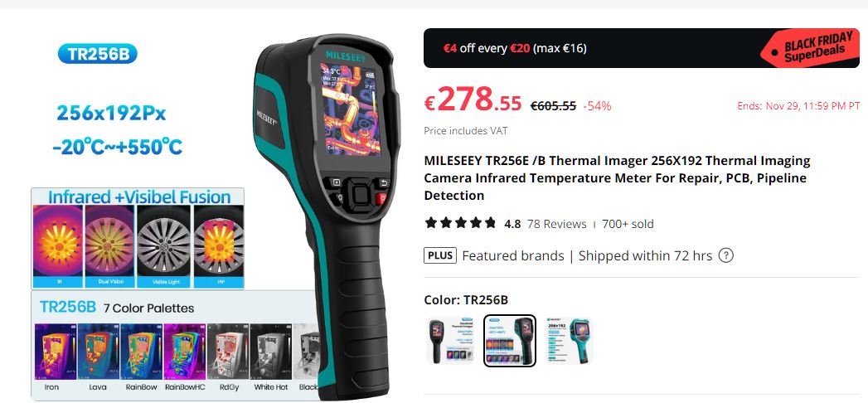The height and width of the screenshot is (403, 868).
Task: Open the main thermal imager product image
Action: 327,216
